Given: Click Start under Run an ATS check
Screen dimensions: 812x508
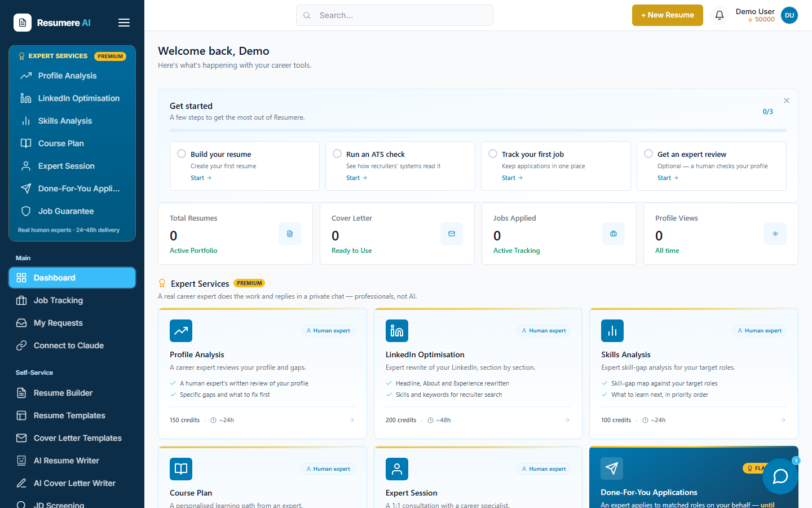Looking at the screenshot, I should [x=357, y=178].
